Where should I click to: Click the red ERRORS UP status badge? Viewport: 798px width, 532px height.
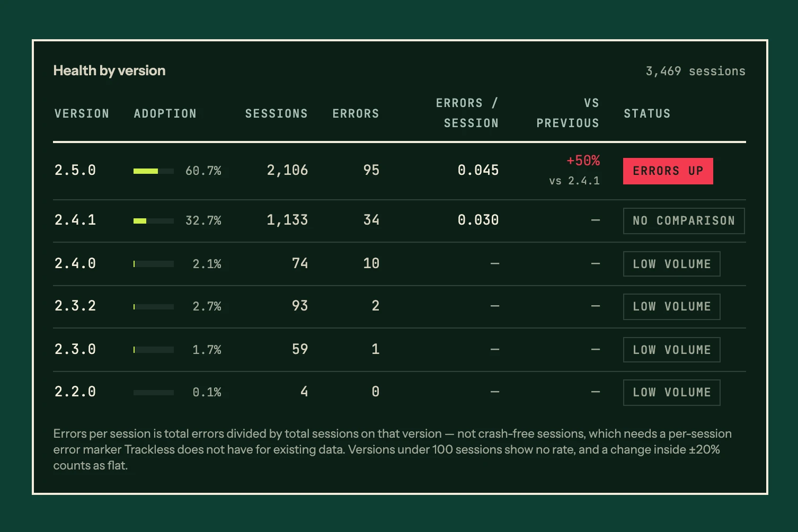coord(668,171)
